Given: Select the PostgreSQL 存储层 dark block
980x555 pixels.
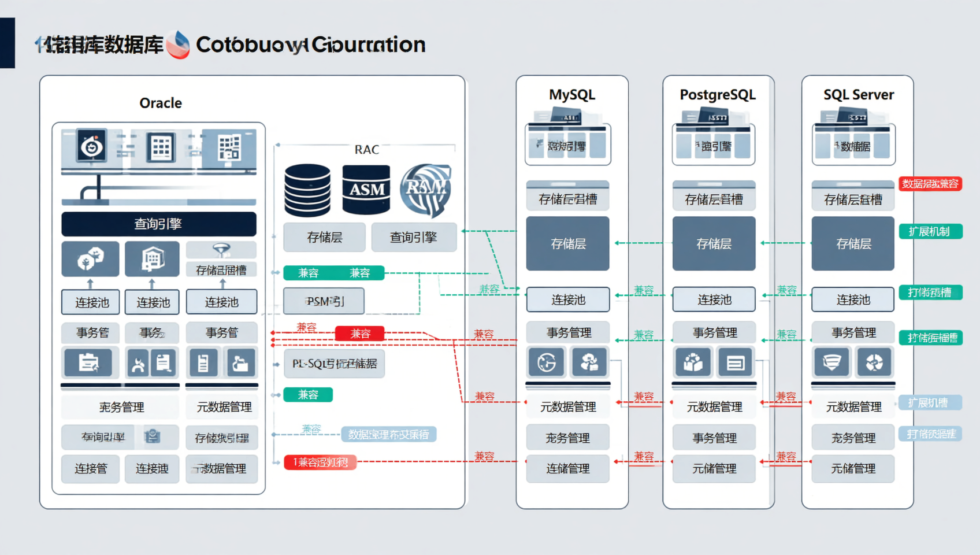Looking at the screenshot, I should [714, 243].
